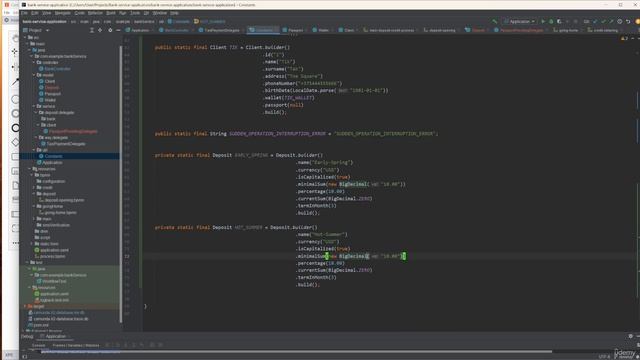The image size is (640, 360).
Task: Expand the target folder arrow
Action: point(25,306)
